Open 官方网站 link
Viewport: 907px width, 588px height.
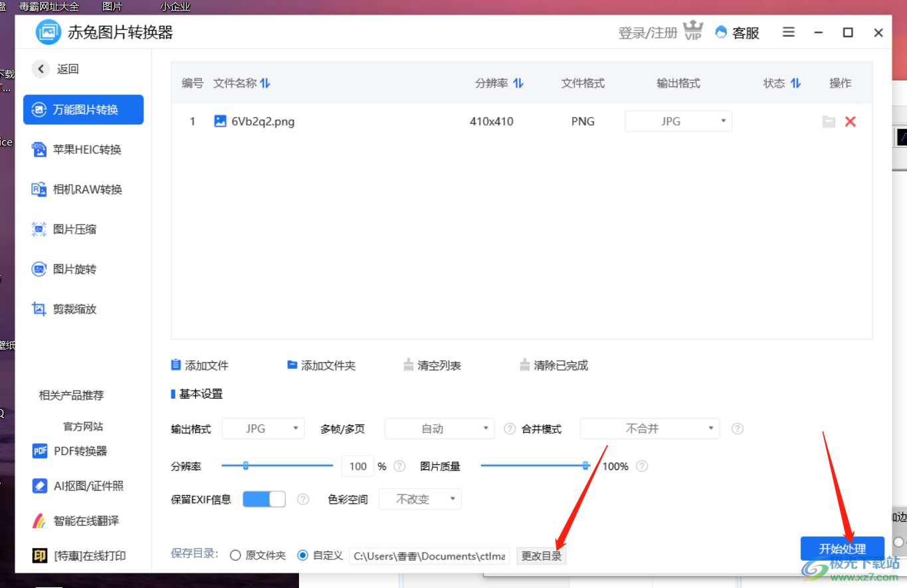[83, 427]
